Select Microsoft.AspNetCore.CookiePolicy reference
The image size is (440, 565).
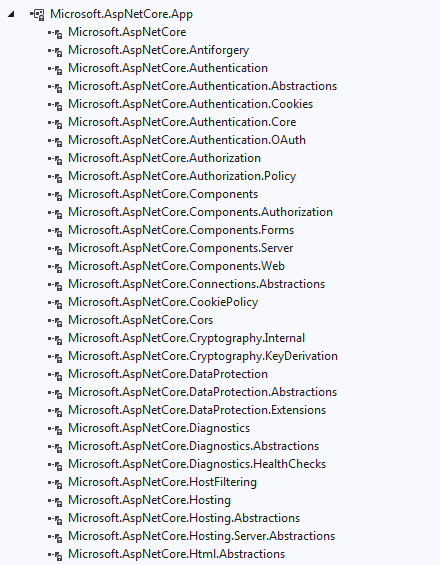click(163, 302)
